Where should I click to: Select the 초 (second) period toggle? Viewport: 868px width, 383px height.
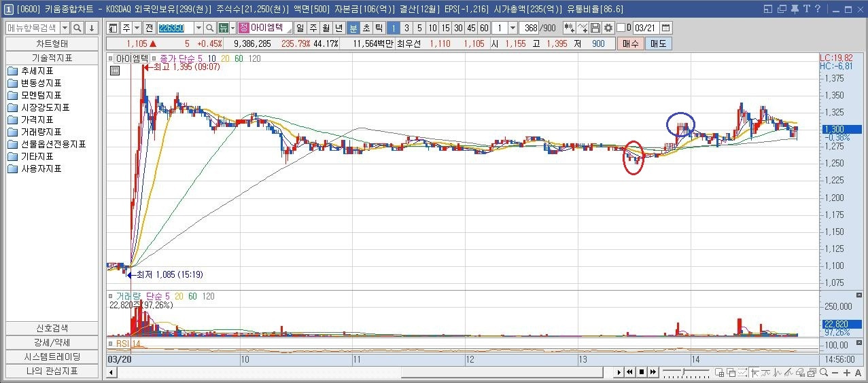(x=366, y=28)
